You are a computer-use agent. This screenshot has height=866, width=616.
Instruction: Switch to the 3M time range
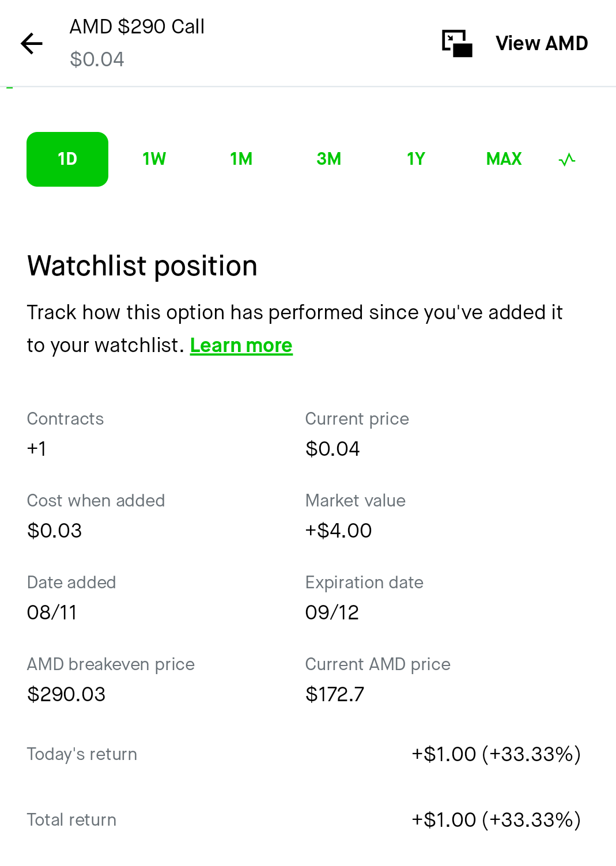329,159
